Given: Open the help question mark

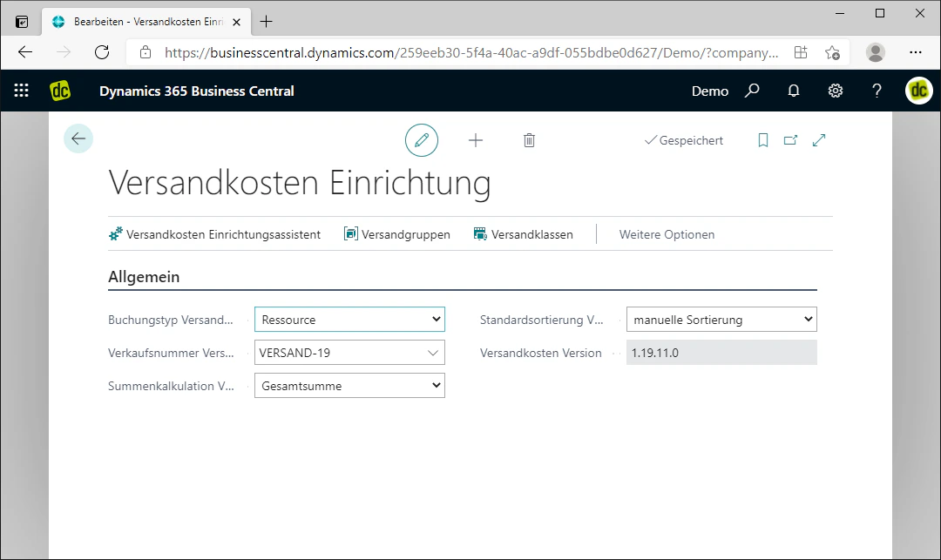Looking at the screenshot, I should pos(877,91).
